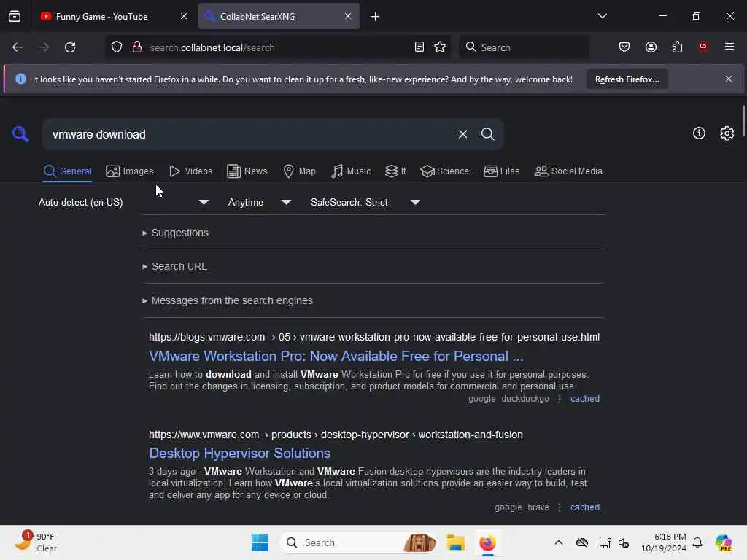Go back with the browser back arrow
Viewport: 747px width, 560px height.
(x=18, y=47)
